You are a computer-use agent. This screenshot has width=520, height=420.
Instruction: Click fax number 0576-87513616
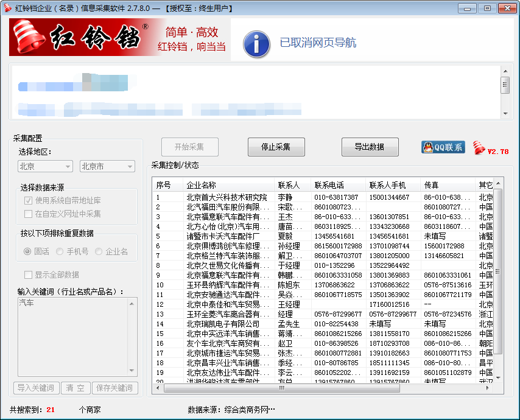pyautogui.click(x=448, y=285)
